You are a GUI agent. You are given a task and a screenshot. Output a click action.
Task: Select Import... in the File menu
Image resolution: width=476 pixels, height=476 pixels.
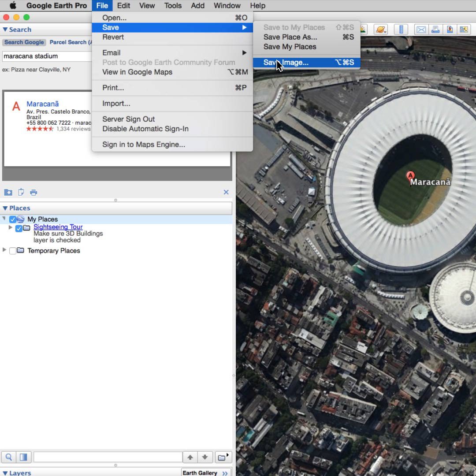coord(172,104)
